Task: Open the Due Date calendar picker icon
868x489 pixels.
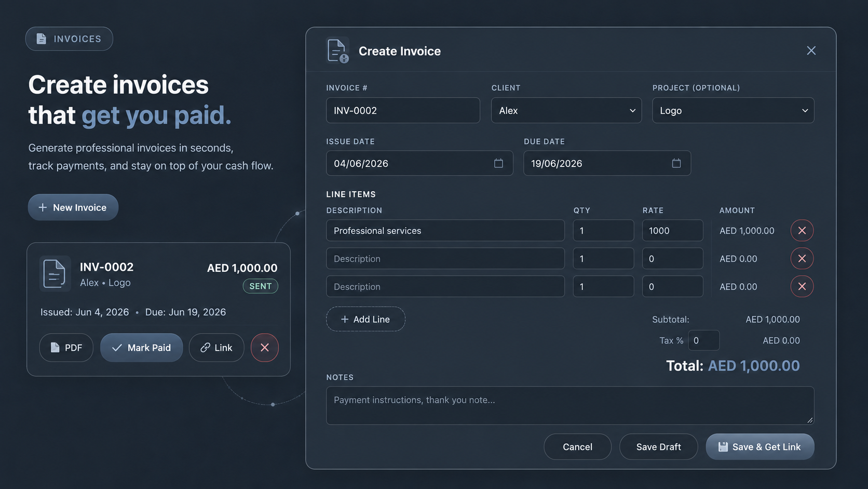Action: click(676, 163)
